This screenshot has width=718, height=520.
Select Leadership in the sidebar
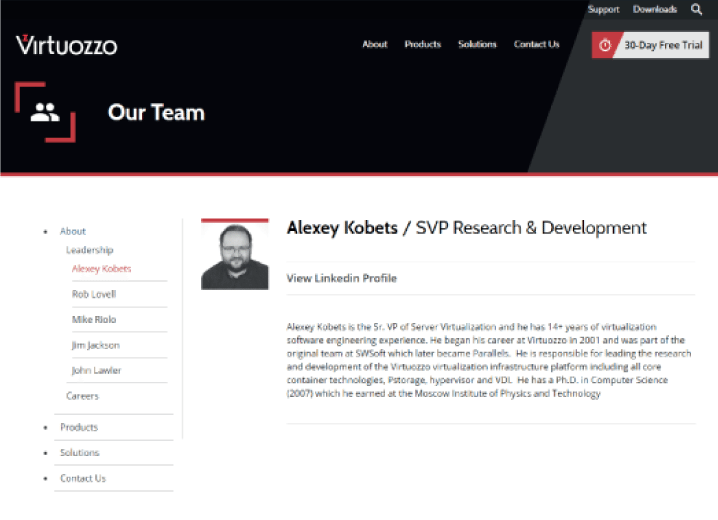click(90, 250)
